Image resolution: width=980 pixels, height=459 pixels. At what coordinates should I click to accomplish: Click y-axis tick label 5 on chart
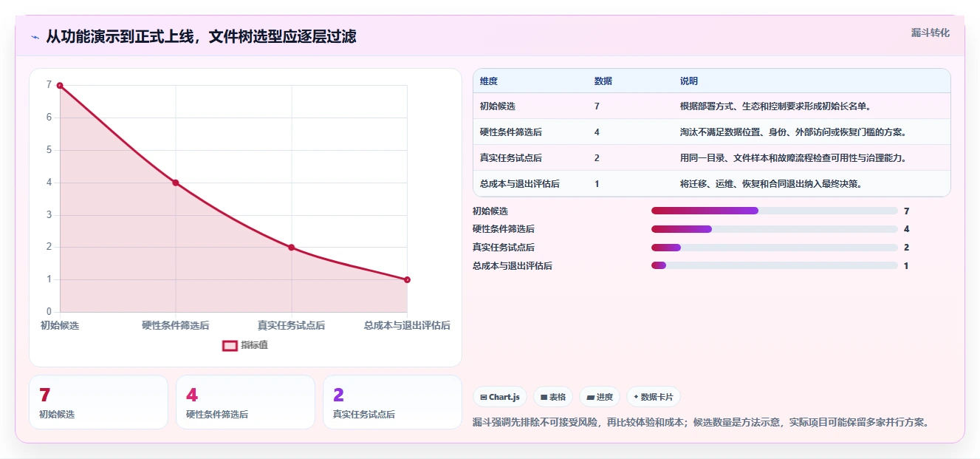(x=49, y=150)
